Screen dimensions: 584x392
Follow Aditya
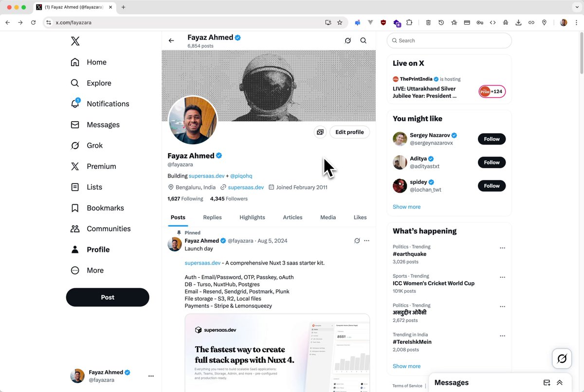492,162
